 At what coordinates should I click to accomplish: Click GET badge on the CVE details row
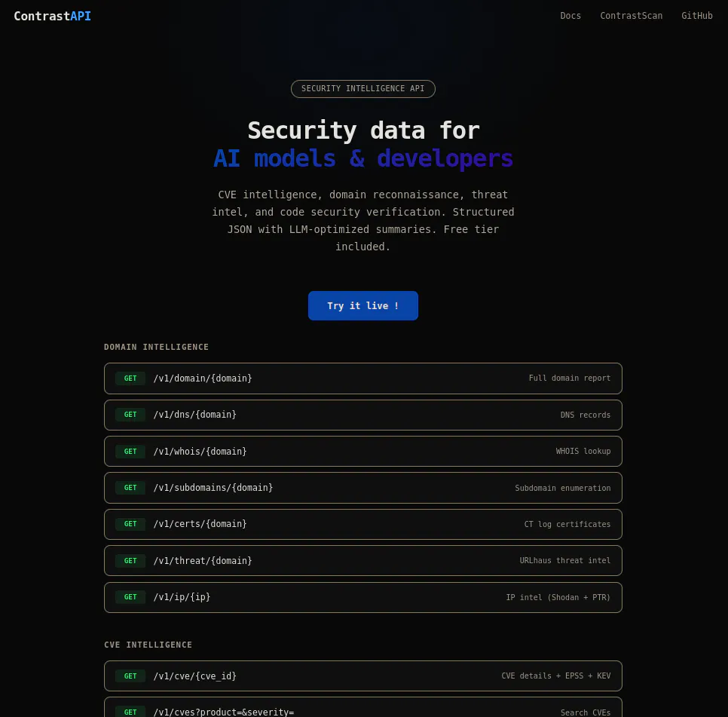[x=130, y=676]
